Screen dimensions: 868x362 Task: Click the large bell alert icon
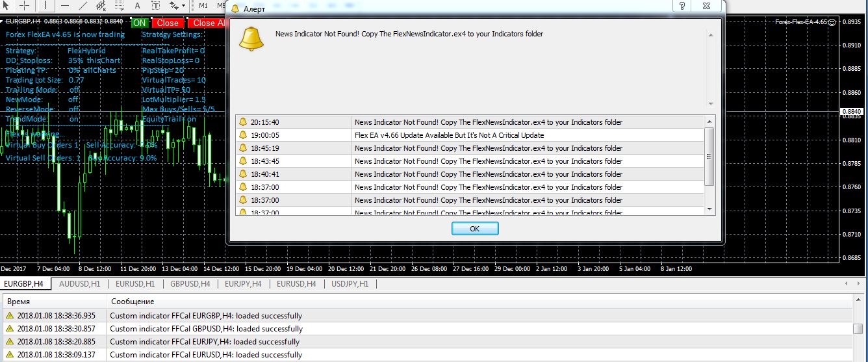pyautogui.click(x=251, y=38)
